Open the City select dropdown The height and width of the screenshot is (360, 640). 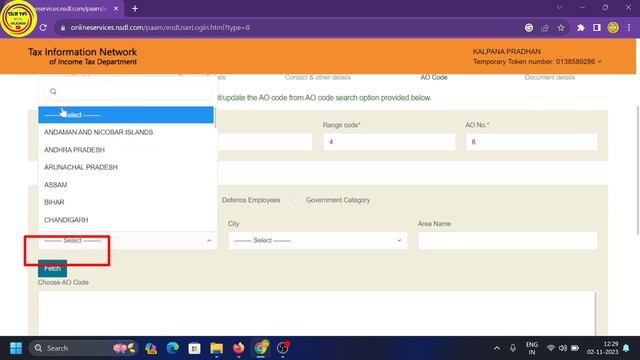318,240
